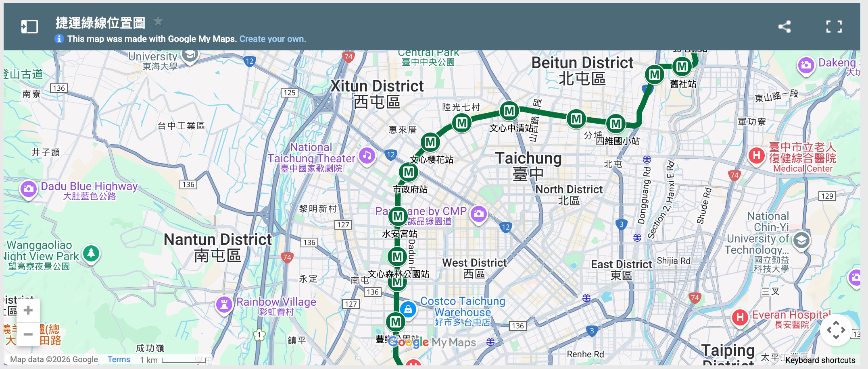Select the 文心櫻花站 metro station marker
Screen dimensions: 868x369
pyautogui.click(x=430, y=142)
